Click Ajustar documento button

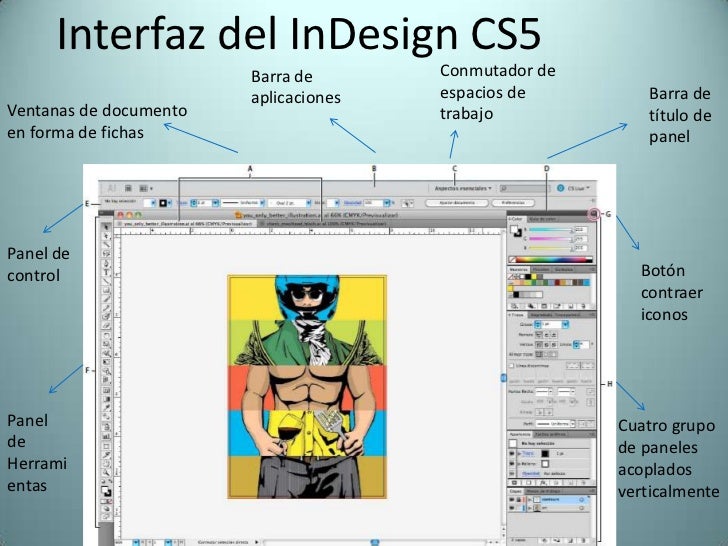click(x=457, y=203)
